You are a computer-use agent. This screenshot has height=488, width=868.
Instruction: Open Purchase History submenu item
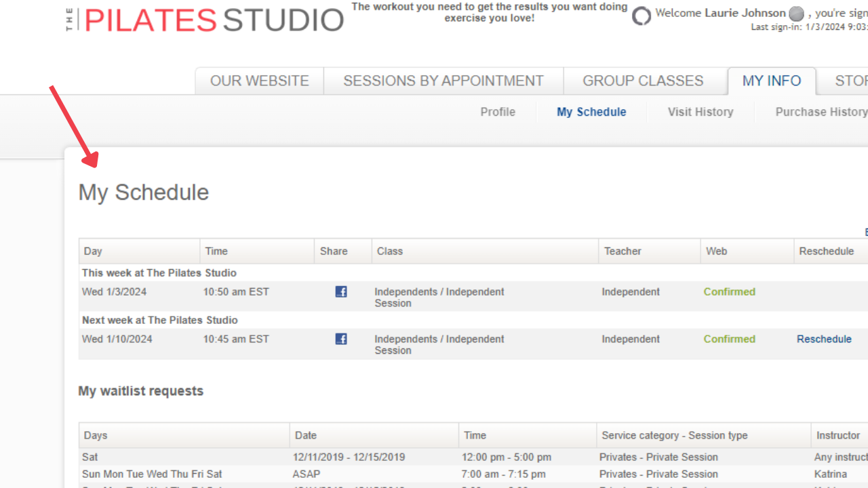click(821, 113)
